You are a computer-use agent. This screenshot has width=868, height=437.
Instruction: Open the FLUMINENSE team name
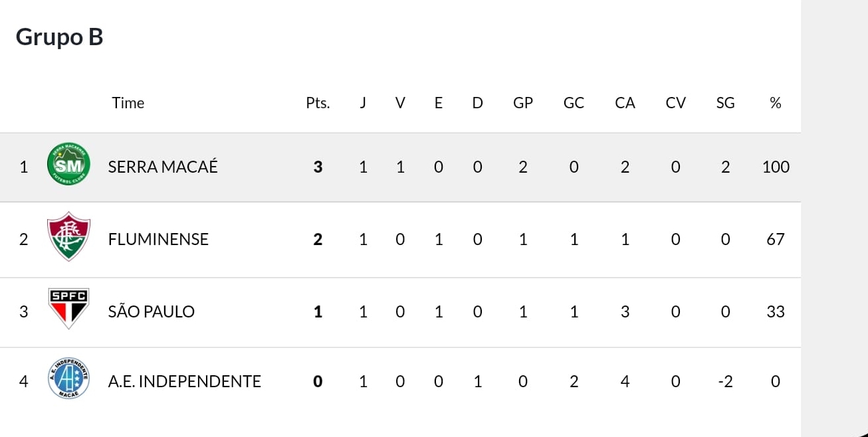[x=158, y=239]
